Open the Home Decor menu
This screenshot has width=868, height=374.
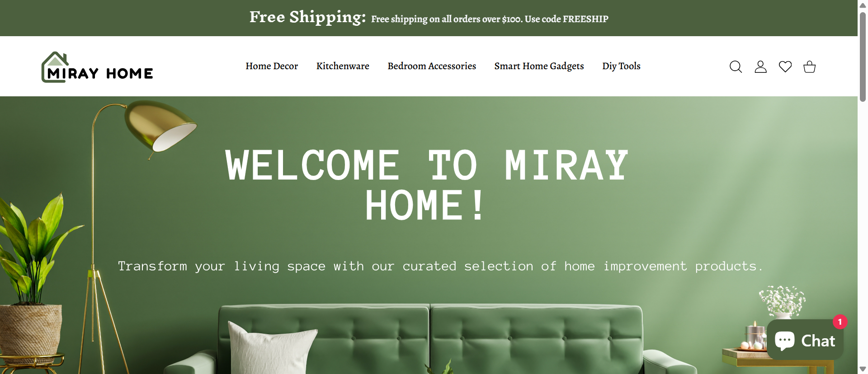(272, 66)
